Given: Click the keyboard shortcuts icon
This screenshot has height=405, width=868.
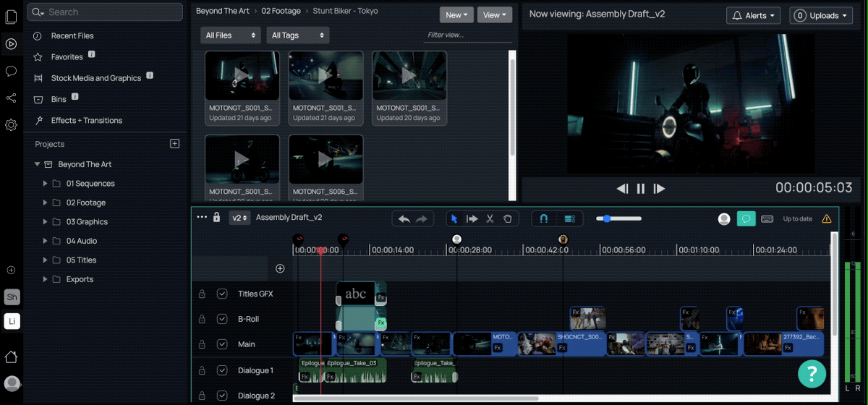Looking at the screenshot, I should tap(767, 218).
